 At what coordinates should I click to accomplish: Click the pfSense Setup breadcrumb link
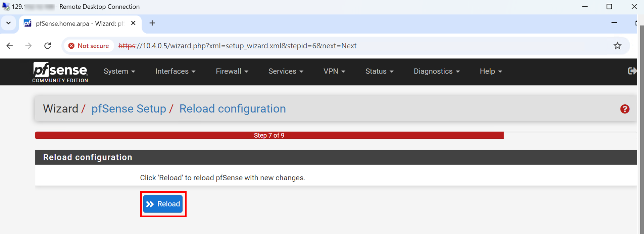[129, 109]
